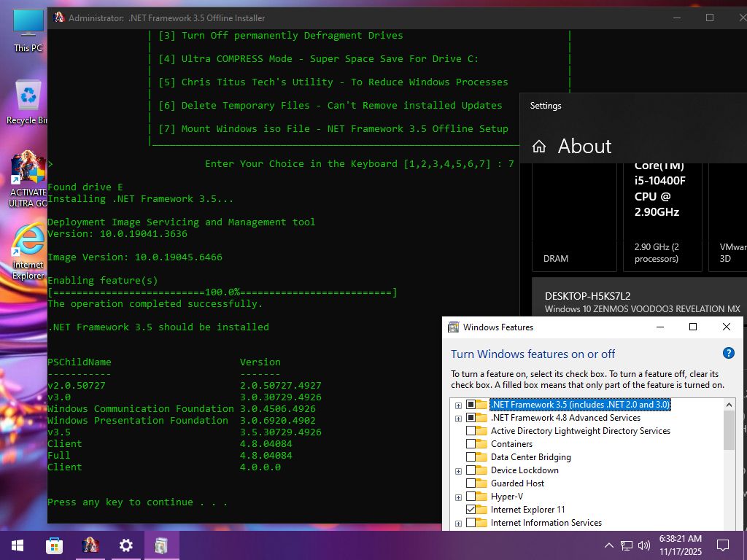Uncheck Internet Explorer 11 feature

click(471, 509)
